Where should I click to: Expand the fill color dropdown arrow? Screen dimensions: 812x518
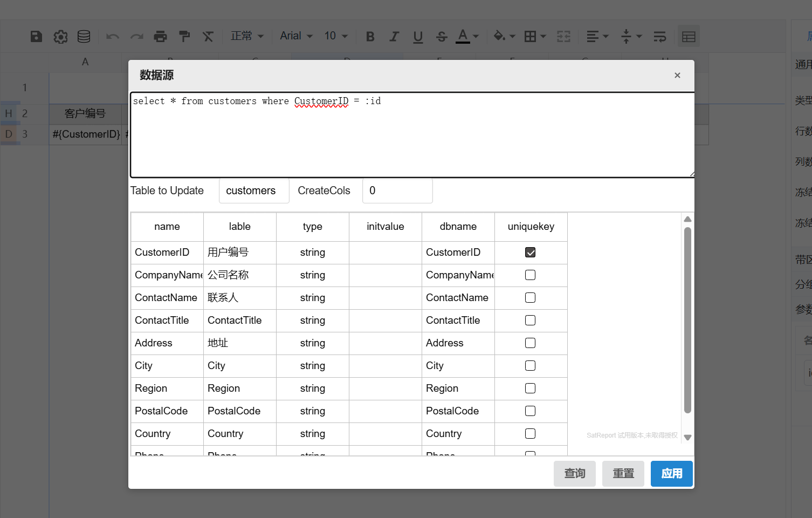coord(512,36)
